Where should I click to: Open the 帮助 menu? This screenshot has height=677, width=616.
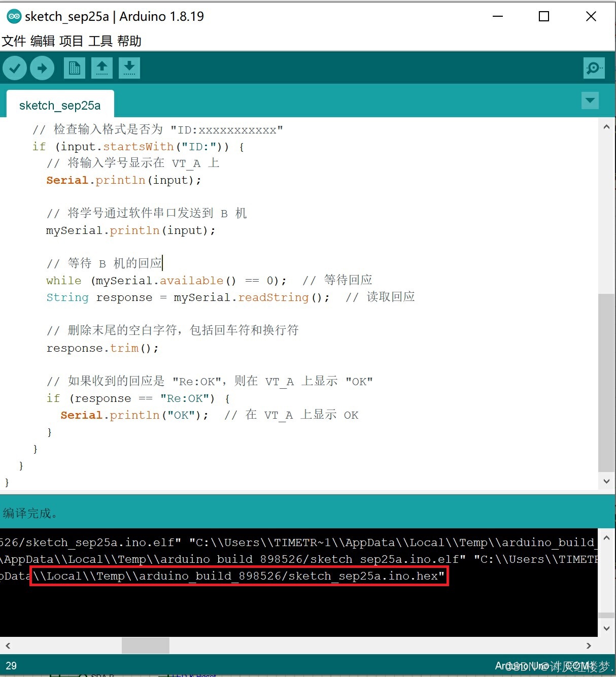tap(128, 41)
